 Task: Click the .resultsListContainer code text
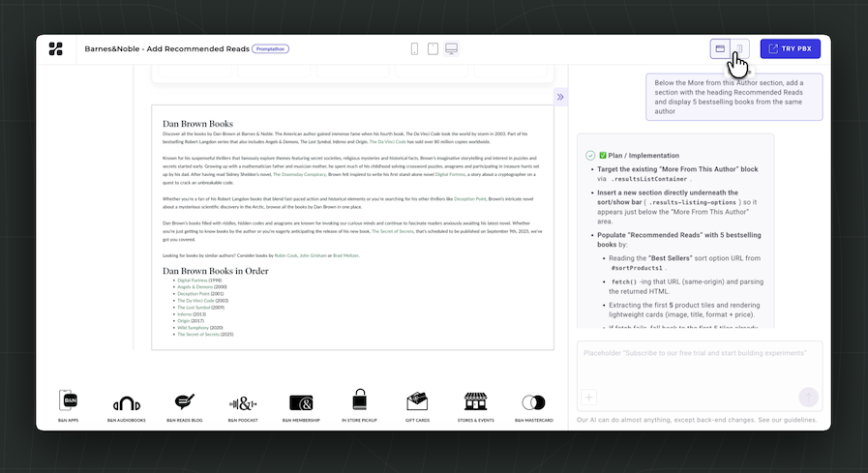click(x=649, y=179)
